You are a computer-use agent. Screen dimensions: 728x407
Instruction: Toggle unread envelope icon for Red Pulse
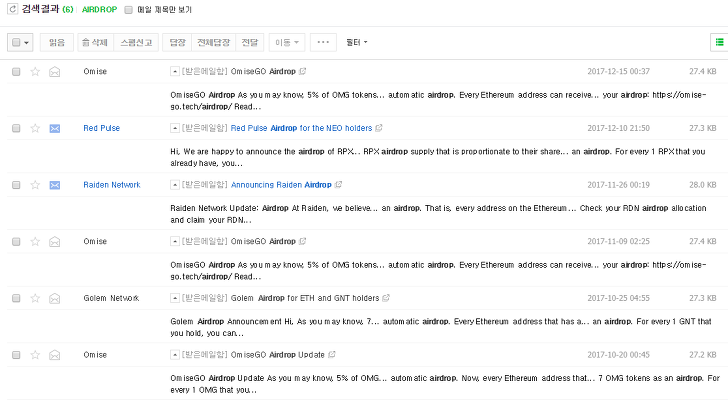pos(55,128)
